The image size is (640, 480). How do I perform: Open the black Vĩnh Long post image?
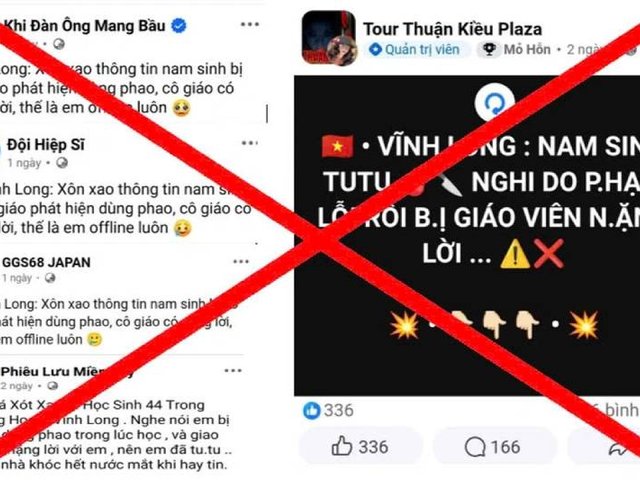pos(467,236)
